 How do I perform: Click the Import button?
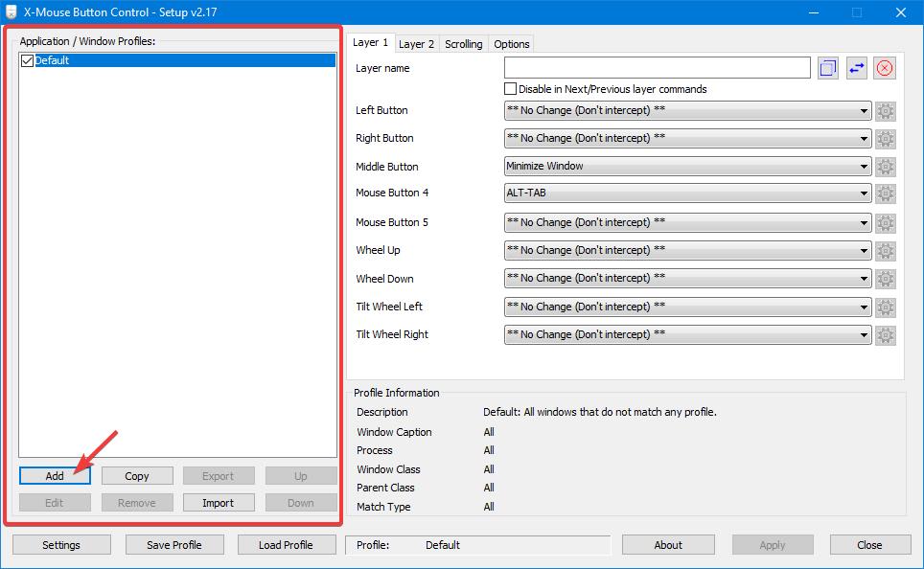tap(219, 503)
